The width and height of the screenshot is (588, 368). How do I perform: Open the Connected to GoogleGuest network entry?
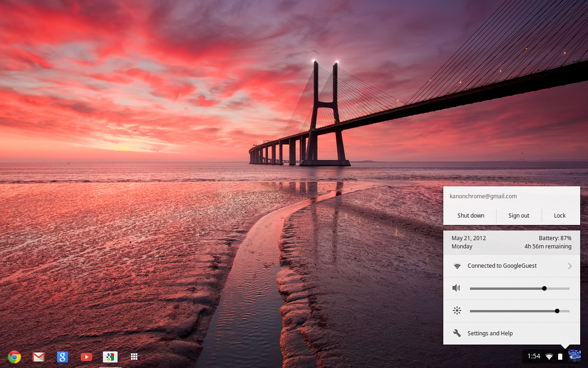(x=502, y=266)
